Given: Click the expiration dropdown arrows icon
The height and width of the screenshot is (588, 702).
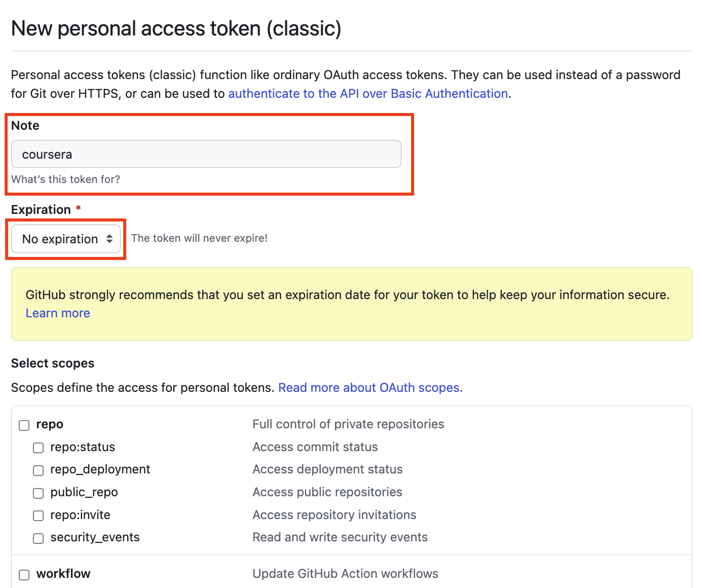Looking at the screenshot, I should 109,239.
